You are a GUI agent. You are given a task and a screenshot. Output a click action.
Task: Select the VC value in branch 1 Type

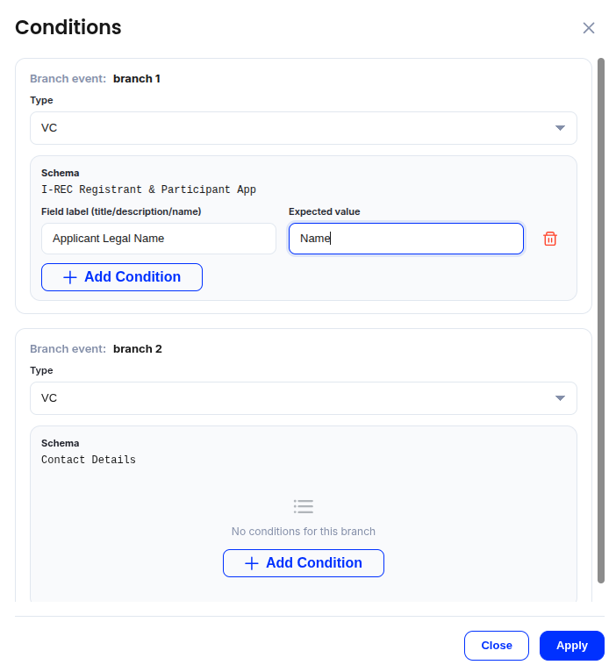click(50, 128)
